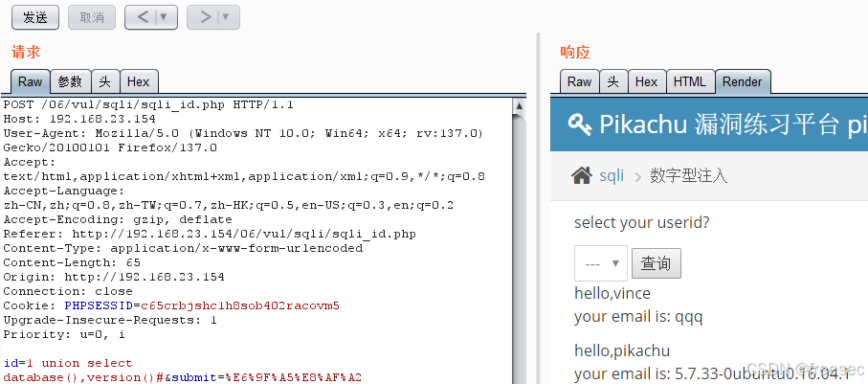Click the 取消 cancel button

coord(92,18)
